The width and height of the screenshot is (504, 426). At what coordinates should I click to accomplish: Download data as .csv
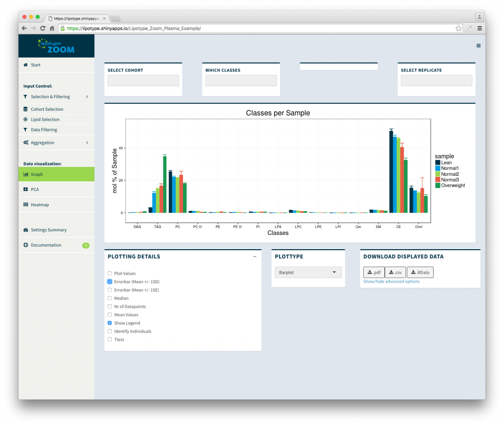tap(396, 272)
